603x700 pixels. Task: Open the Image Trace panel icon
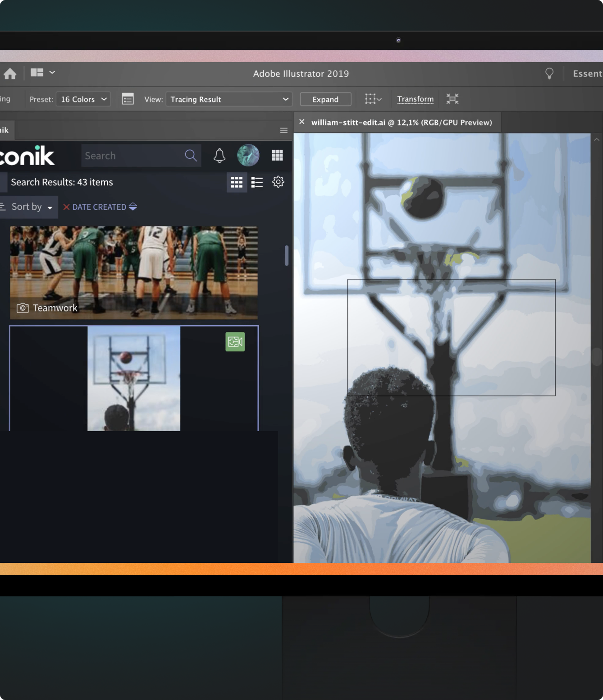[128, 99]
